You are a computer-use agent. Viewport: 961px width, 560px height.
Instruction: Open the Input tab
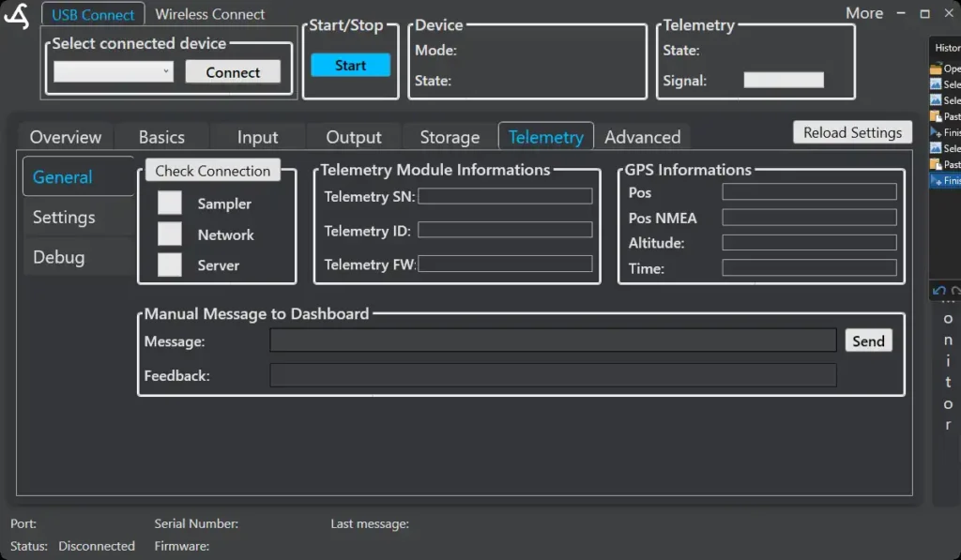pyautogui.click(x=257, y=137)
